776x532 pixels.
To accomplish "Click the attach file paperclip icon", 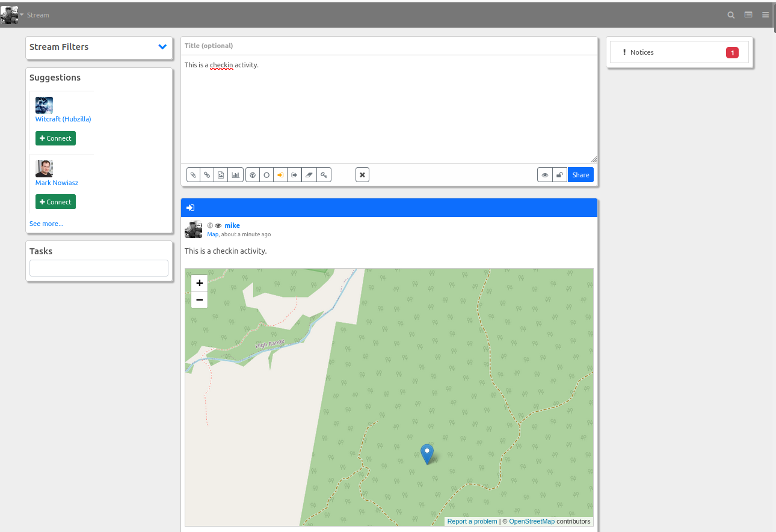I will coord(193,175).
